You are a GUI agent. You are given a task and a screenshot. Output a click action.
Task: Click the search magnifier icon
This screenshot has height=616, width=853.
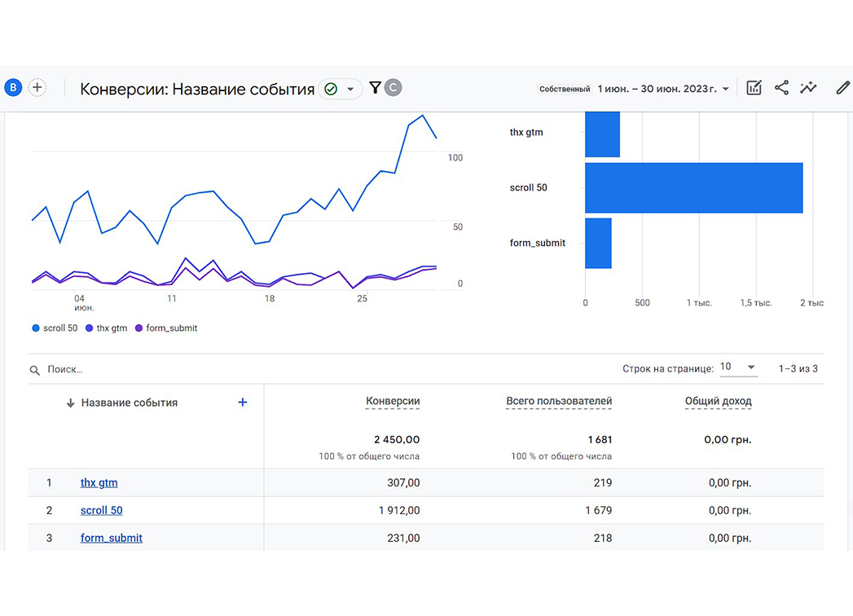point(35,370)
